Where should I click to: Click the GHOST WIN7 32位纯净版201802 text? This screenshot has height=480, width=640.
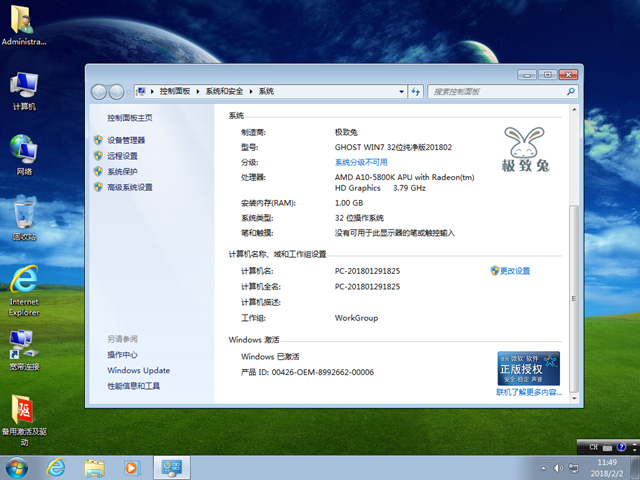point(393,147)
